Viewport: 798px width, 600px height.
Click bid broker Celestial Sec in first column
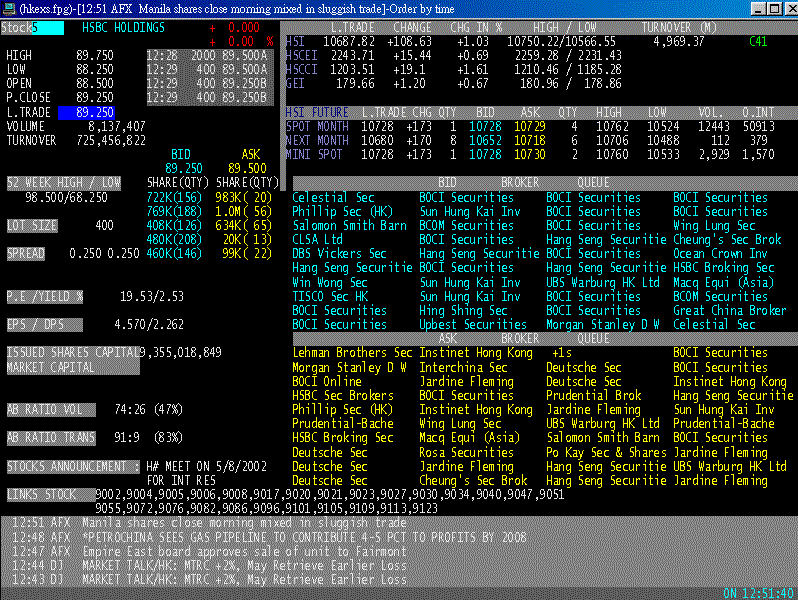click(333, 197)
